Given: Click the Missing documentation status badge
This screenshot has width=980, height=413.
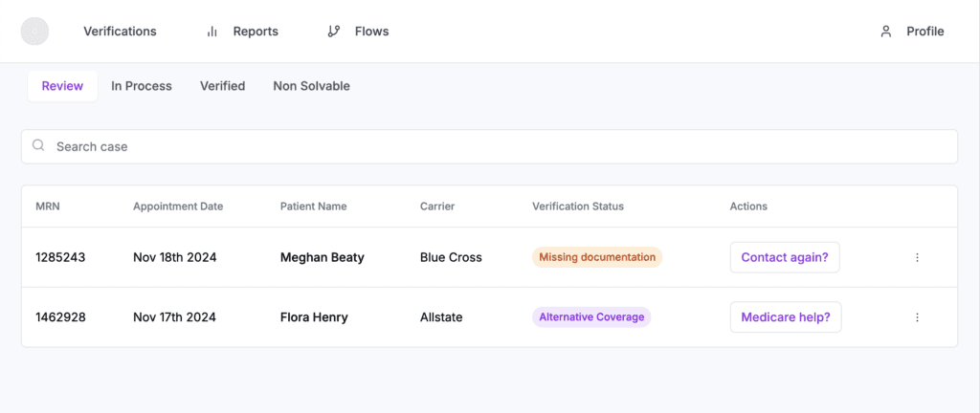Looking at the screenshot, I should pos(597,257).
